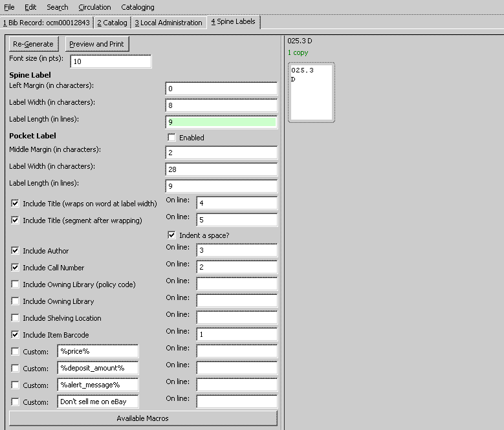This screenshot has height=430, width=504.
Task: Click the Font size input field
Action: click(111, 61)
